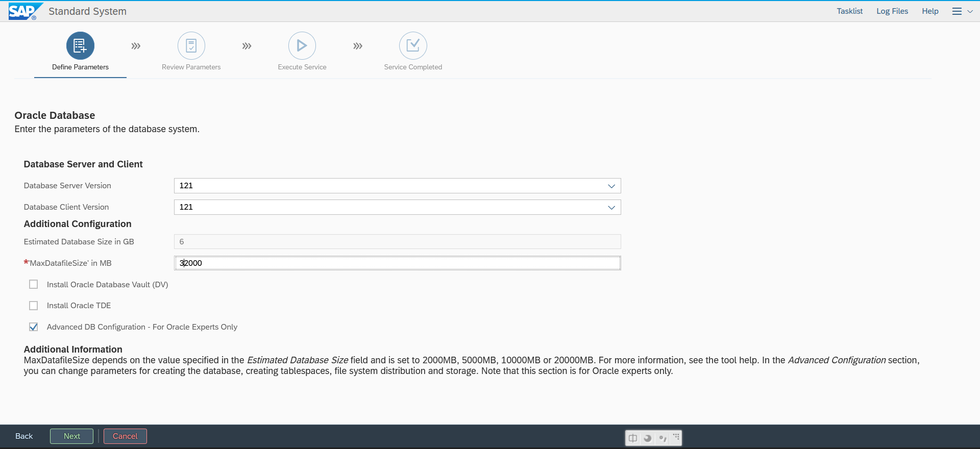Open the Log Files link
980x449 pixels.
[x=892, y=11]
